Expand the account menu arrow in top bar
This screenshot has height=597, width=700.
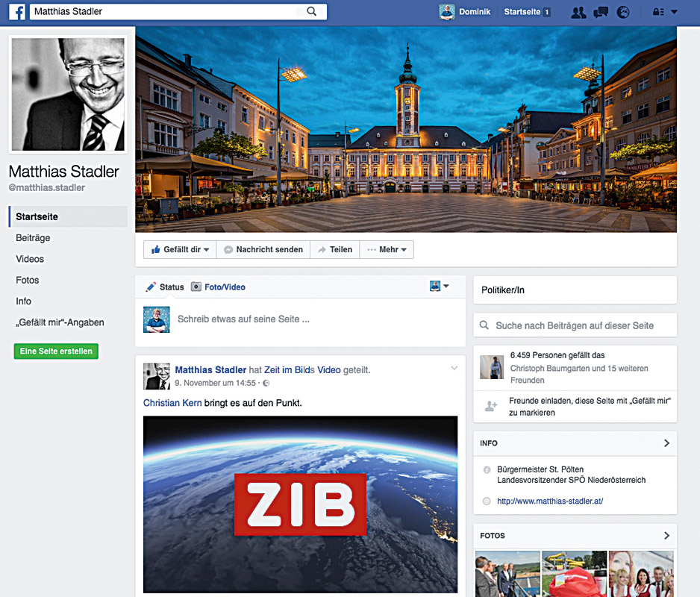[674, 12]
